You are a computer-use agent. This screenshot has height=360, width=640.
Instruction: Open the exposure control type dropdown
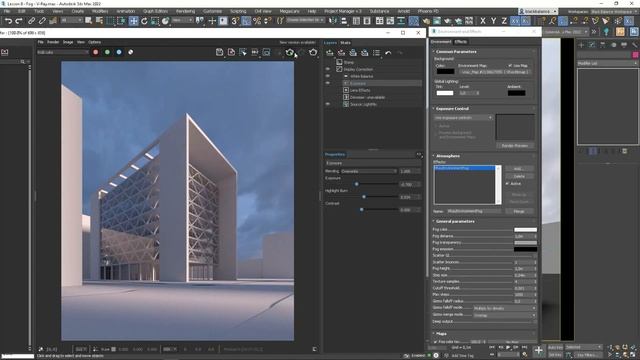tap(463, 118)
